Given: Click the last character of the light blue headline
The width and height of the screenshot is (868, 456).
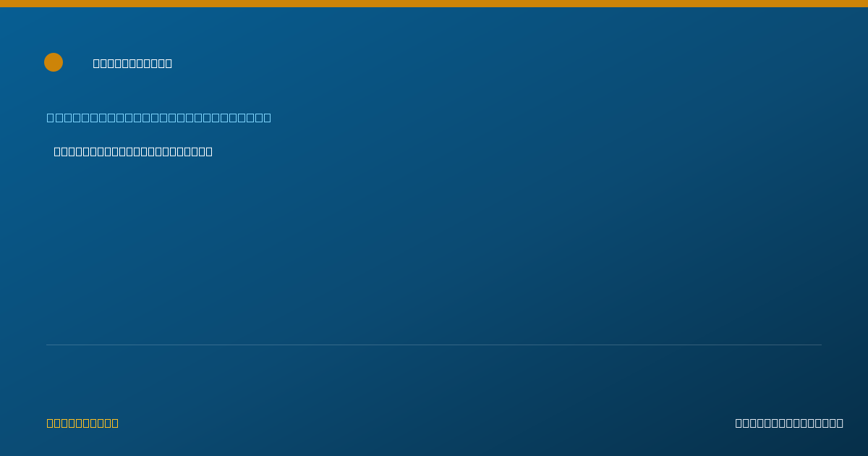Looking at the screenshot, I should pos(267,117).
